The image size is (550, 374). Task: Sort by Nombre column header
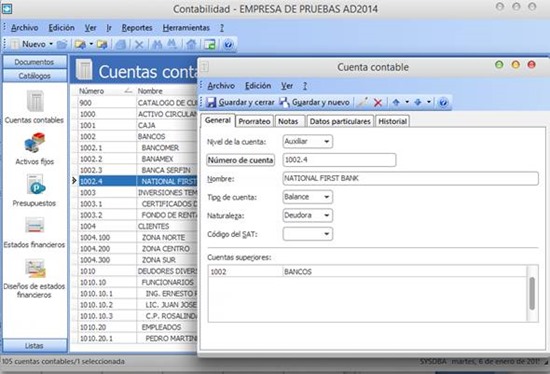click(x=167, y=91)
